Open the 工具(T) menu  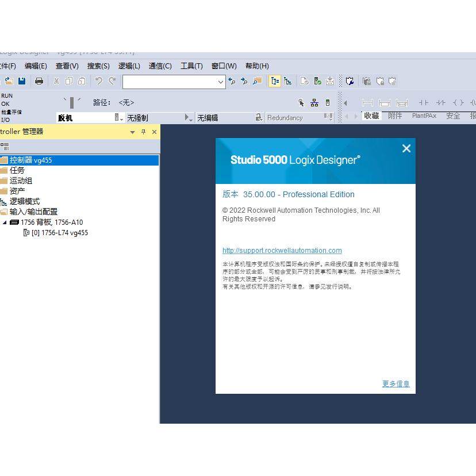click(191, 66)
